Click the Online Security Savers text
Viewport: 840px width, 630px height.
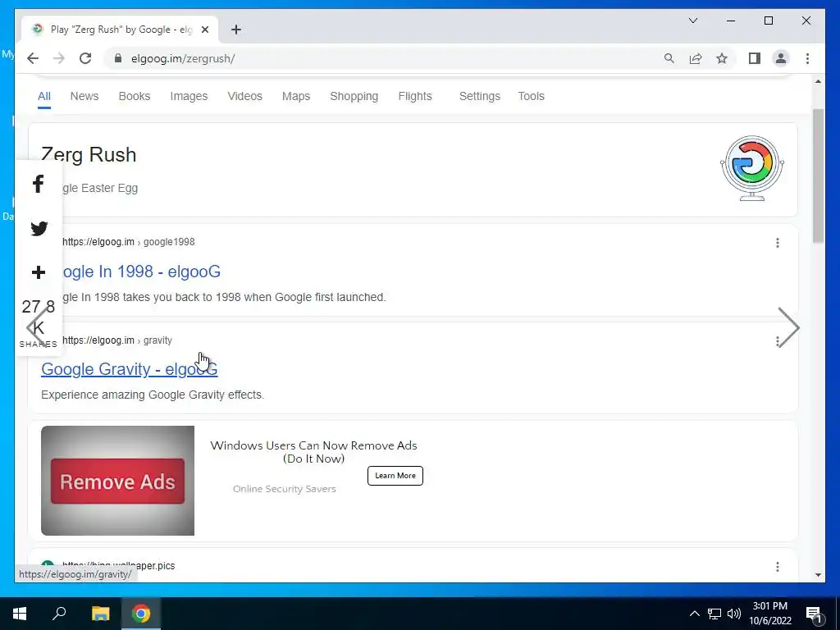pos(285,489)
